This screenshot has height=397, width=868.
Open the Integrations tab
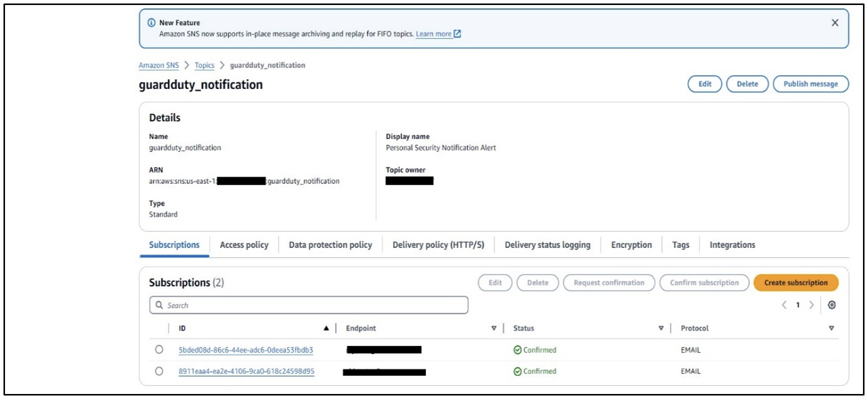[x=732, y=245]
